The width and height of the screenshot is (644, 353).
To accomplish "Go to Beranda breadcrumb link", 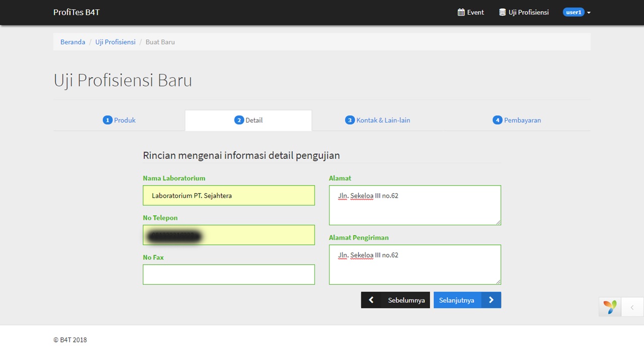I will click(72, 42).
